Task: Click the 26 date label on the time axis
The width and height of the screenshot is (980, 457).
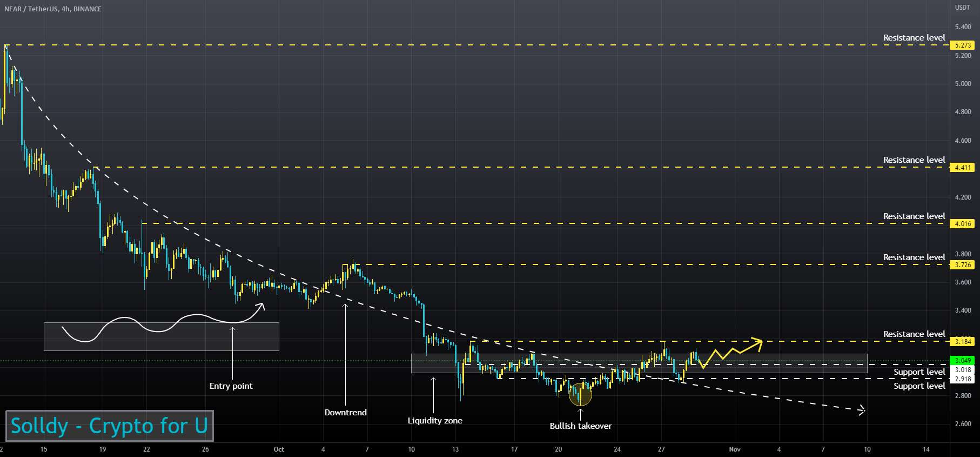Action: (205, 449)
